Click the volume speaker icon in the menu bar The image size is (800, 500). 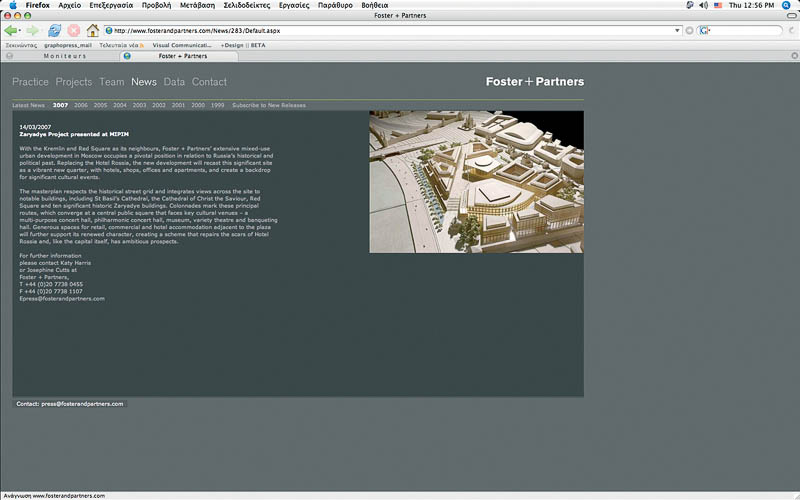(x=704, y=5)
